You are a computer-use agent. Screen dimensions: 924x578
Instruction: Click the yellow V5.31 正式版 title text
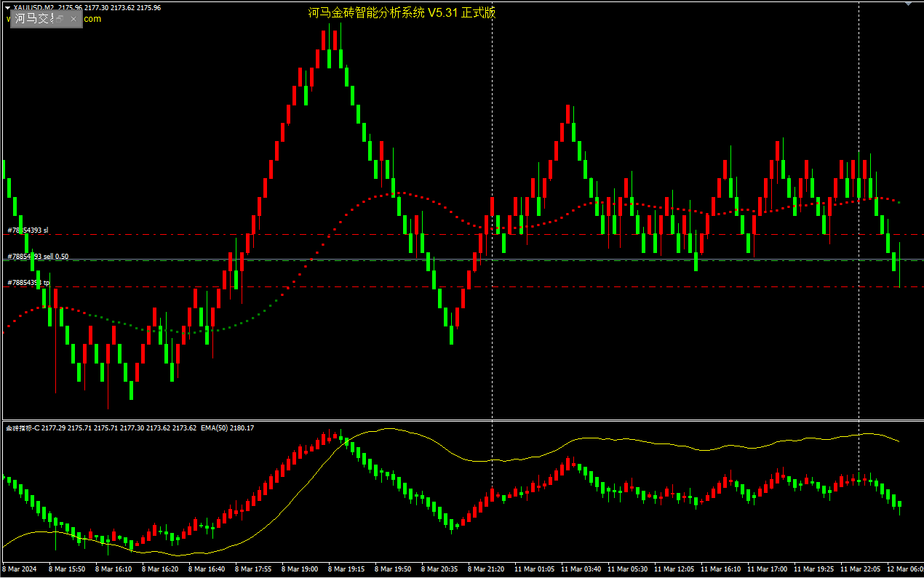click(x=402, y=13)
